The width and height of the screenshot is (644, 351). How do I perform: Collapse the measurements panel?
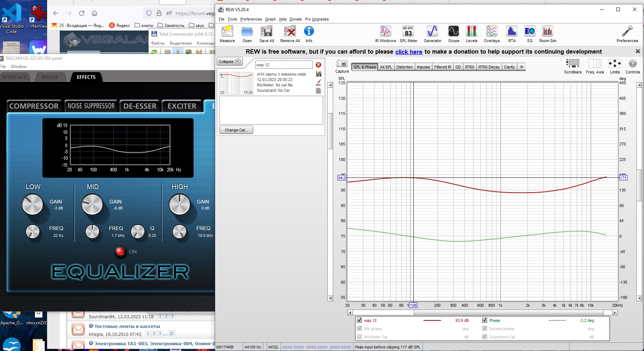(x=230, y=62)
